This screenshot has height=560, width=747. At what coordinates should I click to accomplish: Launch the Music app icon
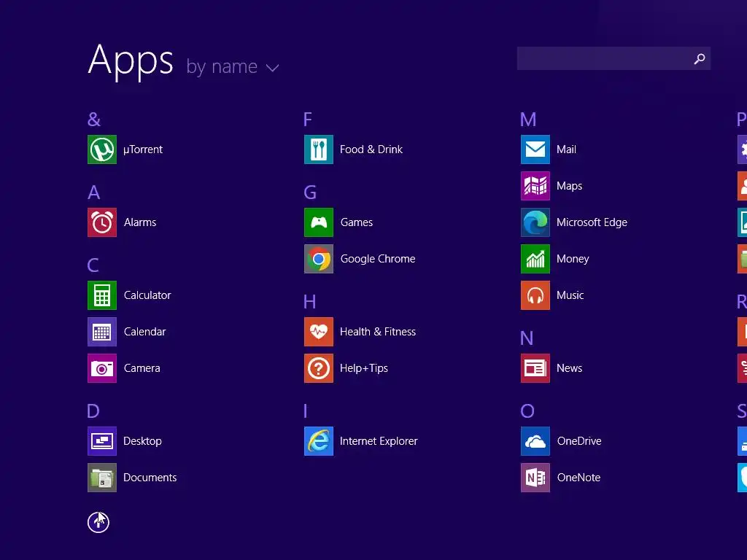[535, 295]
